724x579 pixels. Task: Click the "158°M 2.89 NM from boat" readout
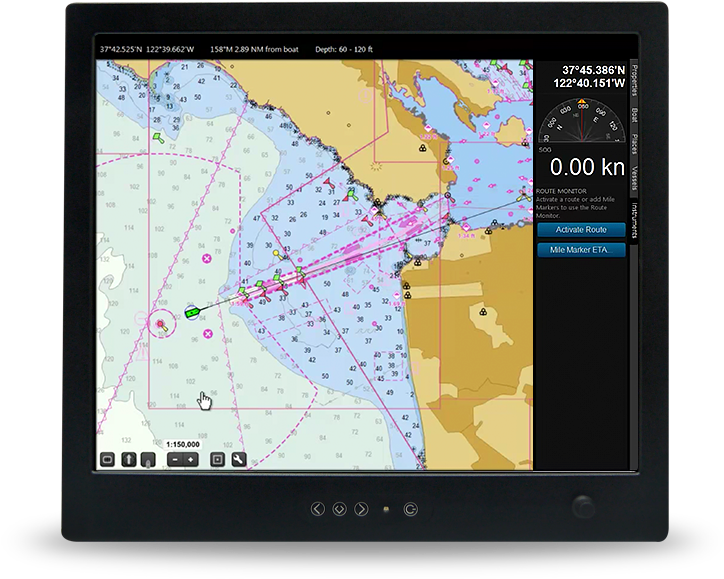[x=254, y=49]
